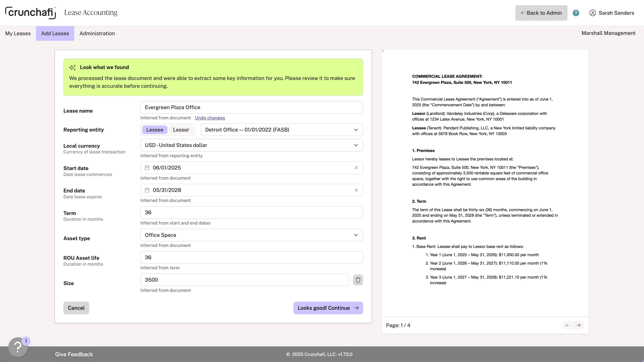This screenshot has height=362, width=644.
Task: Switch reporting entity to Lessor
Action: (181, 130)
